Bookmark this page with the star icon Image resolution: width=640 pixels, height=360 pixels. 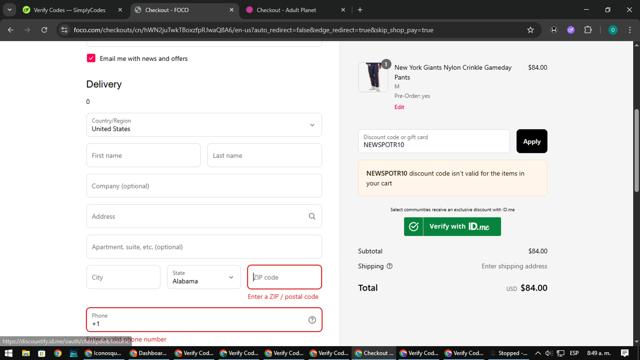(x=530, y=30)
